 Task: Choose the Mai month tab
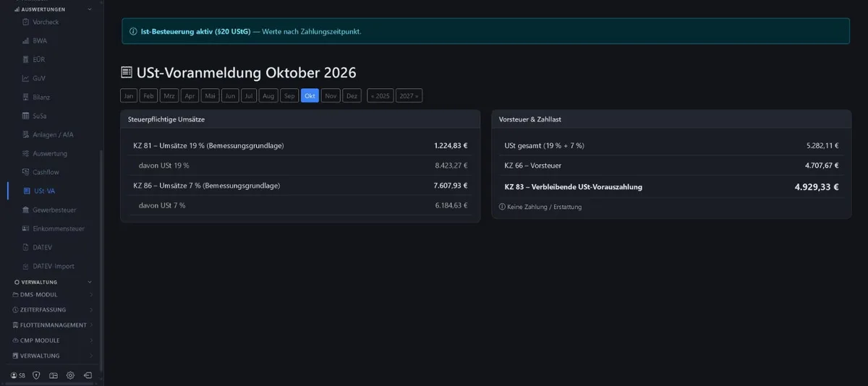pos(210,95)
